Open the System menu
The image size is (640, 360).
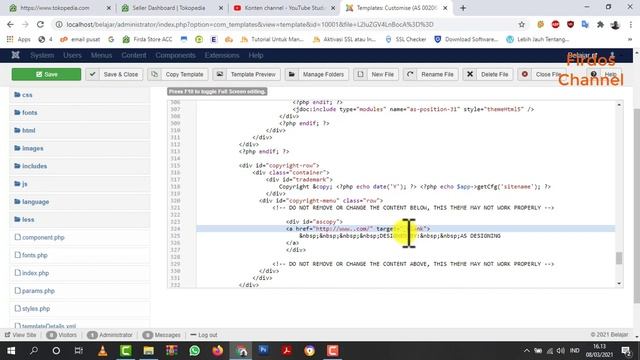point(42,55)
